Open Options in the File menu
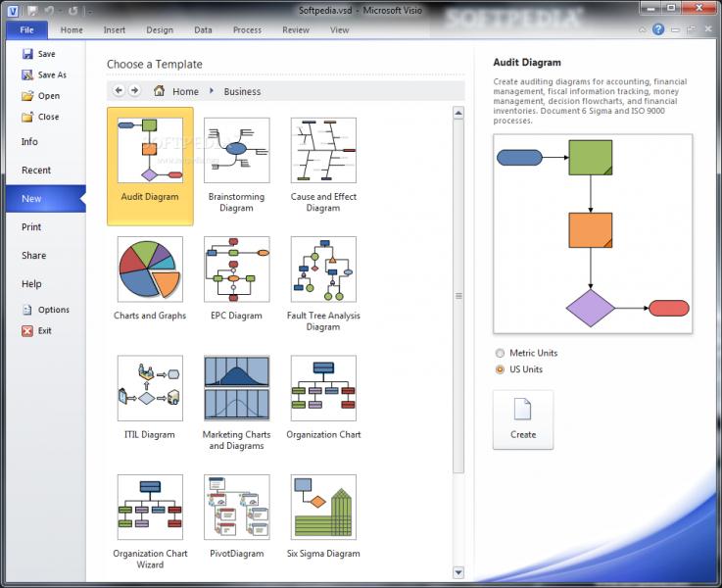The width and height of the screenshot is (722, 588). [x=53, y=310]
